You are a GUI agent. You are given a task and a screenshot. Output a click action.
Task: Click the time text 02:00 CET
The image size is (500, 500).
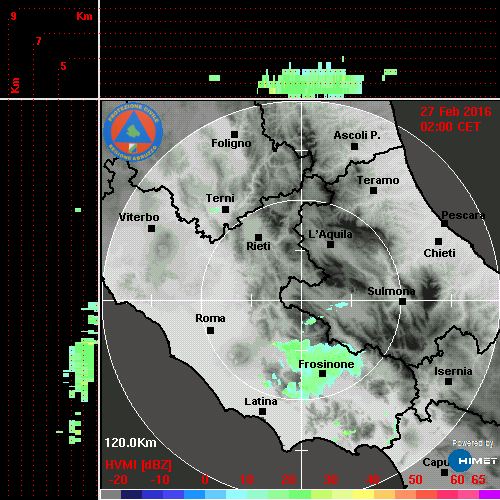(x=450, y=127)
